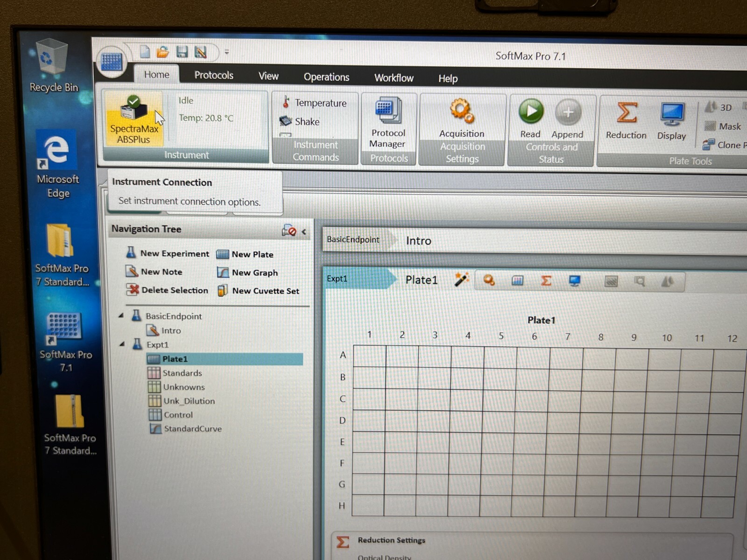
Task: Click the mask icon in Plate1 section toolbar
Action: pyautogui.click(x=611, y=281)
